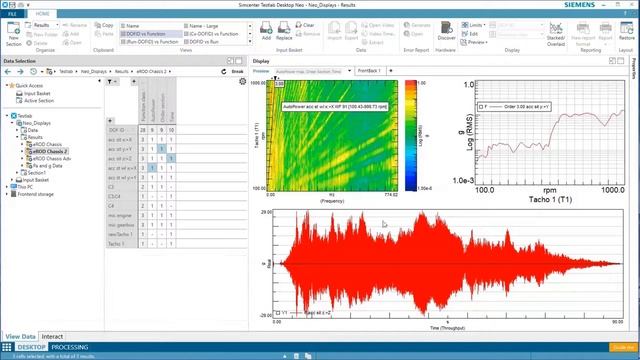
Task: Clear the Input Basket
Action: (305, 25)
